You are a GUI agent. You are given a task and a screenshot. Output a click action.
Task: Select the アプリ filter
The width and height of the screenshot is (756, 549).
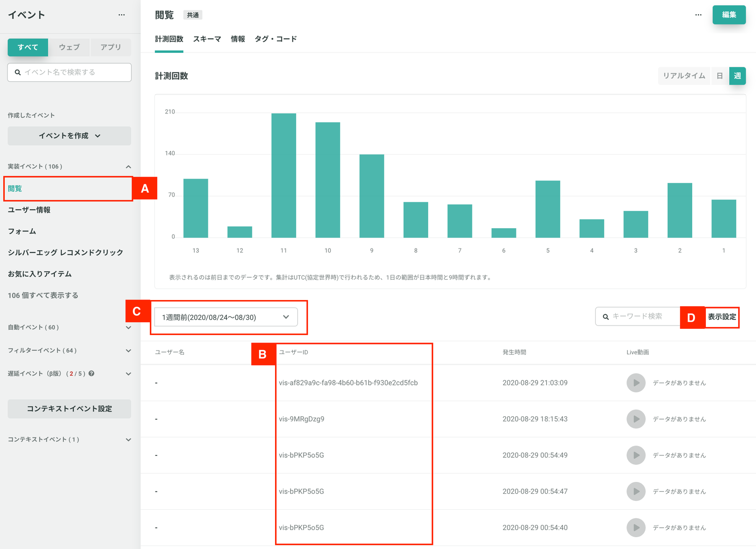click(x=111, y=47)
